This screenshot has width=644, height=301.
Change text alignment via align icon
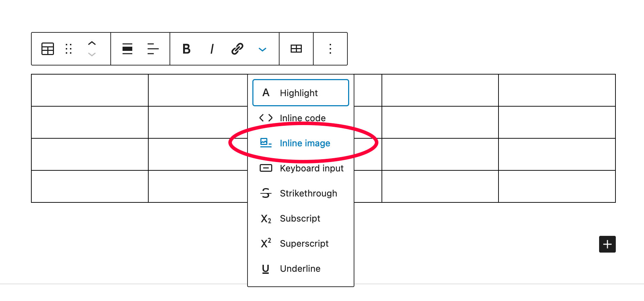tap(153, 49)
